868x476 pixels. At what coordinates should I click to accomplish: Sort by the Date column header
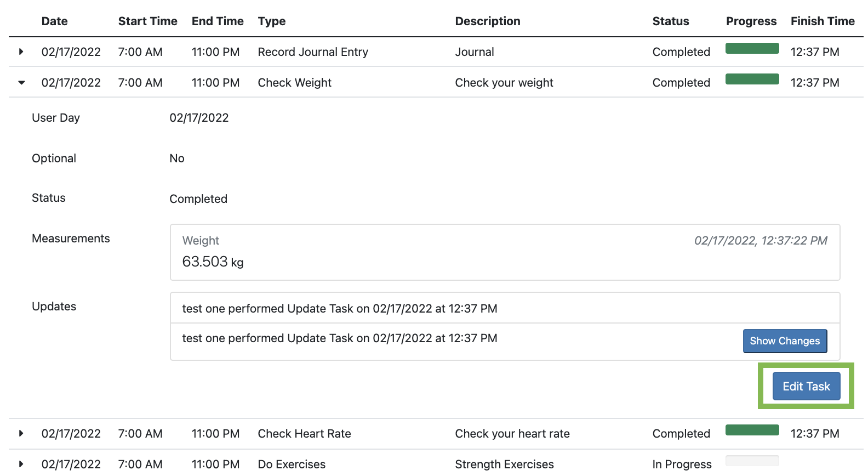pyautogui.click(x=55, y=21)
